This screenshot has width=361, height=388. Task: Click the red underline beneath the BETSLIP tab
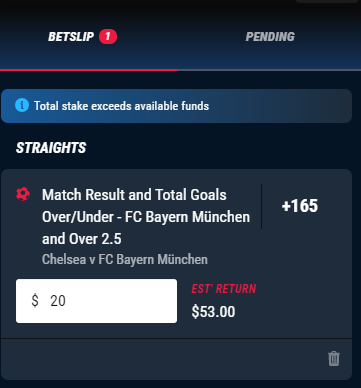click(89, 70)
